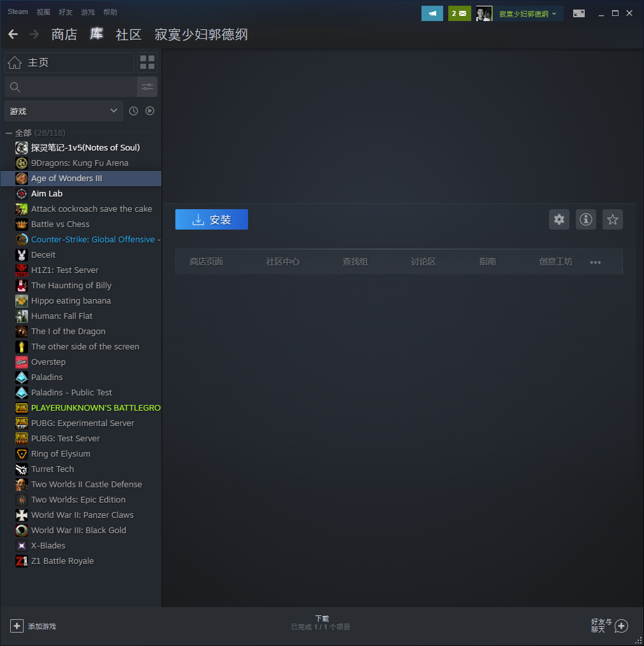The image size is (644, 646).
Task: Click World War II: Panzer Claws icon
Action: coord(22,515)
